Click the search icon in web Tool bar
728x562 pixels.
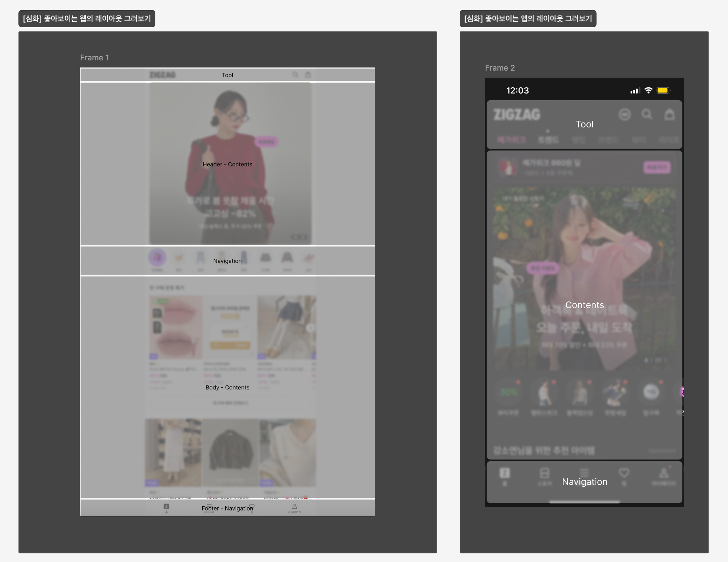click(295, 75)
